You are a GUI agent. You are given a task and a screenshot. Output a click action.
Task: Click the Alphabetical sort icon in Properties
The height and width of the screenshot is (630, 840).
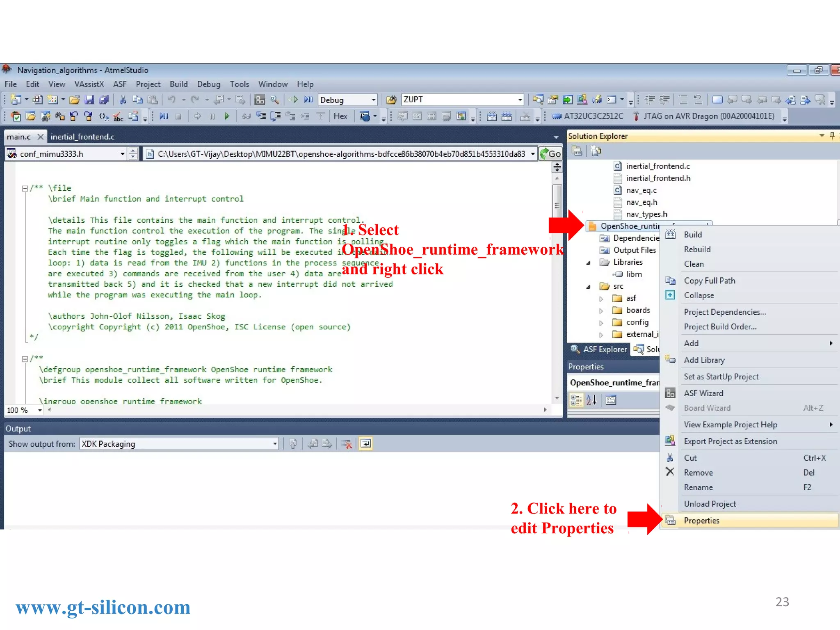(591, 400)
